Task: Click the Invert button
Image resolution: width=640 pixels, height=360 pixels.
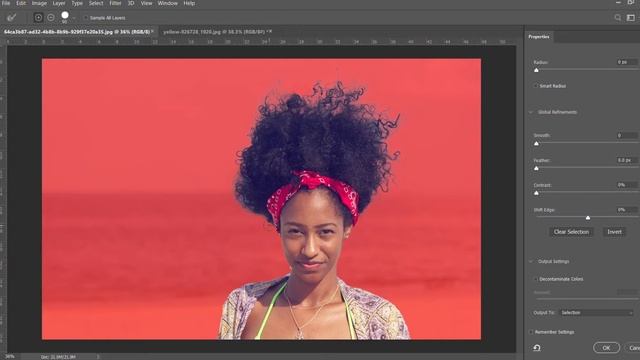Action: pos(614,232)
